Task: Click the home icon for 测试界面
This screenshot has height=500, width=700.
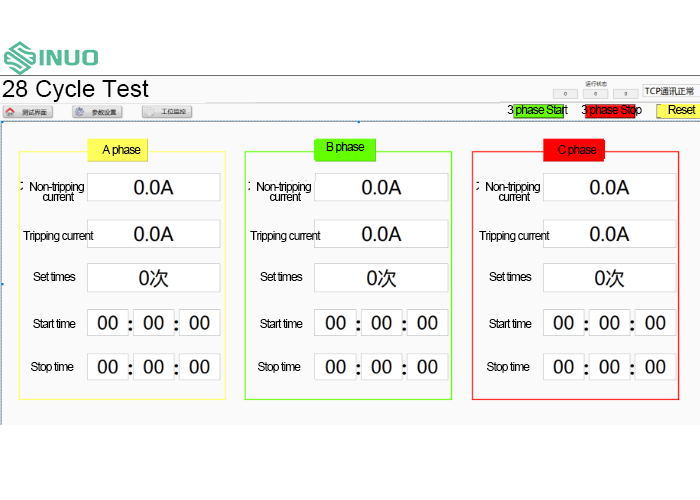Action: point(10,112)
